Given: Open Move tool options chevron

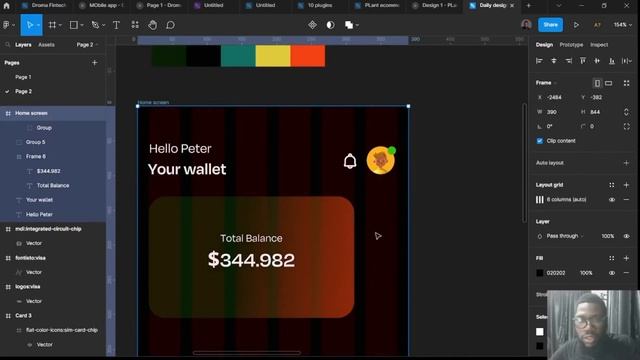Looking at the screenshot, I should pyautogui.click(x=38, y=25).
